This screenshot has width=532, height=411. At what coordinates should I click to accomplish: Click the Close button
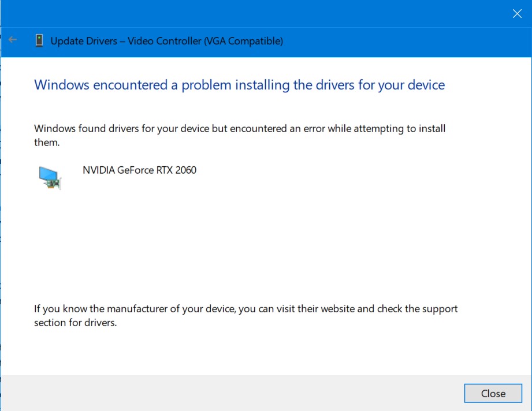point(493,393)
